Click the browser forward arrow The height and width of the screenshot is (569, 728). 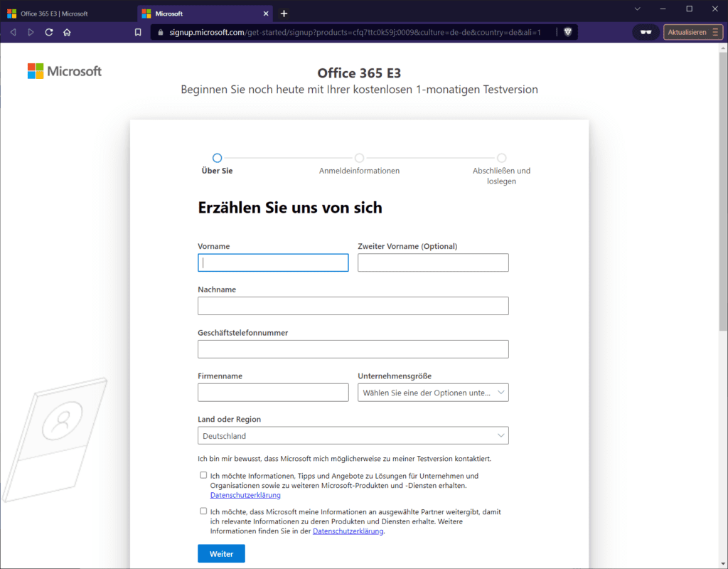pos(31,32)
